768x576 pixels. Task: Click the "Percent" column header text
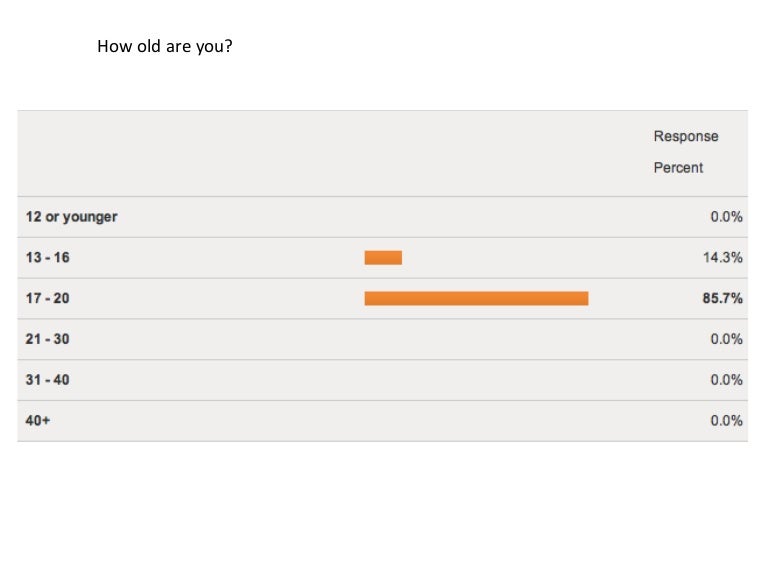pos(678,167)
